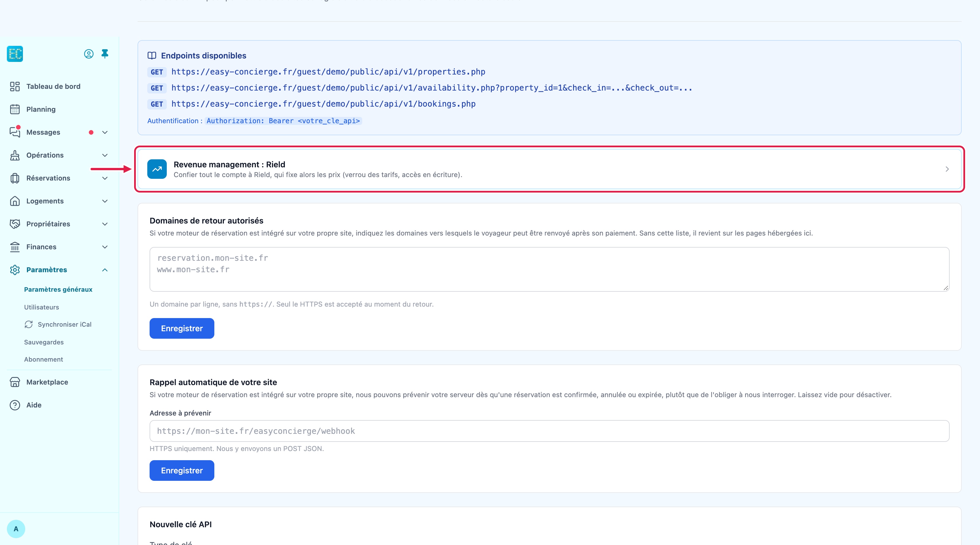Image resolution: width=980 pixels, height=545 pixels.
Task: Save the Rappel automatique webhook address
Action: [x=182, y=470]
